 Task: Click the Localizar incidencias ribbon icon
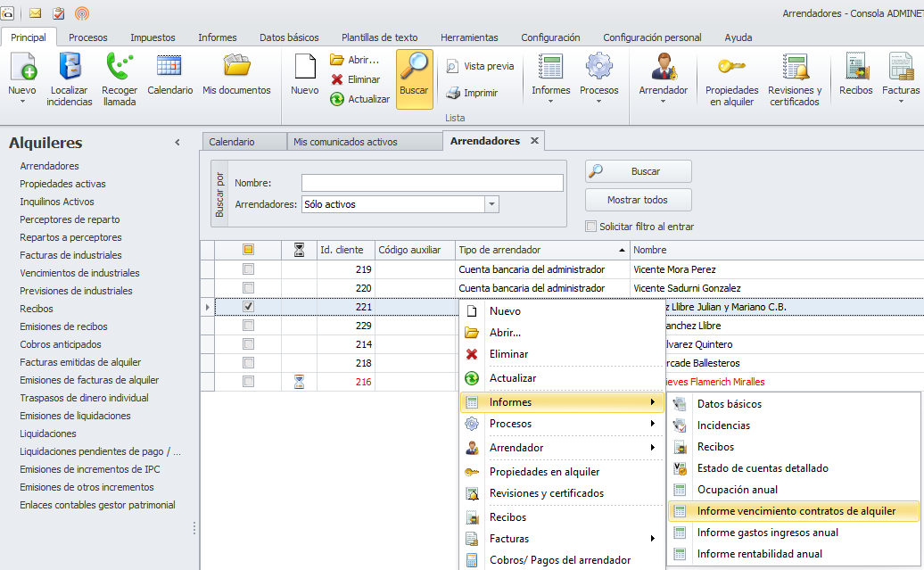tap(70, 78)
